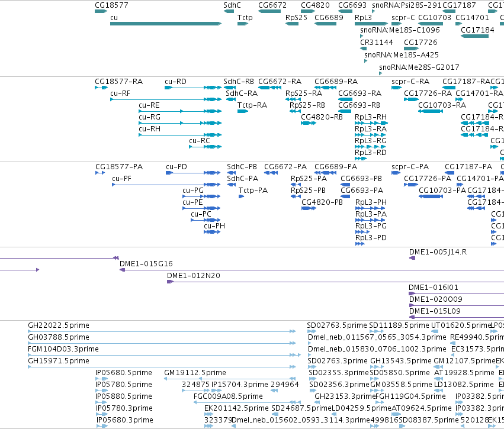Screen dimensions: 504x429
Task: Select the CG10703-RA transcript label
Action: 442,105
